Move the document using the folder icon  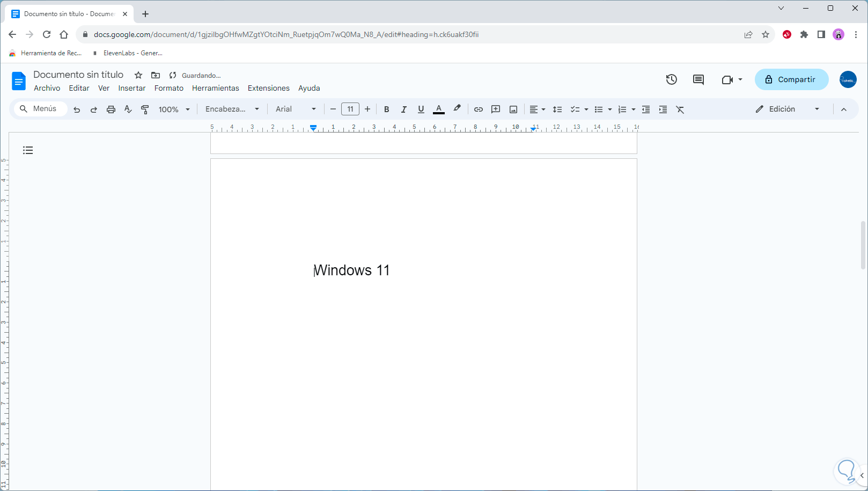156,75
